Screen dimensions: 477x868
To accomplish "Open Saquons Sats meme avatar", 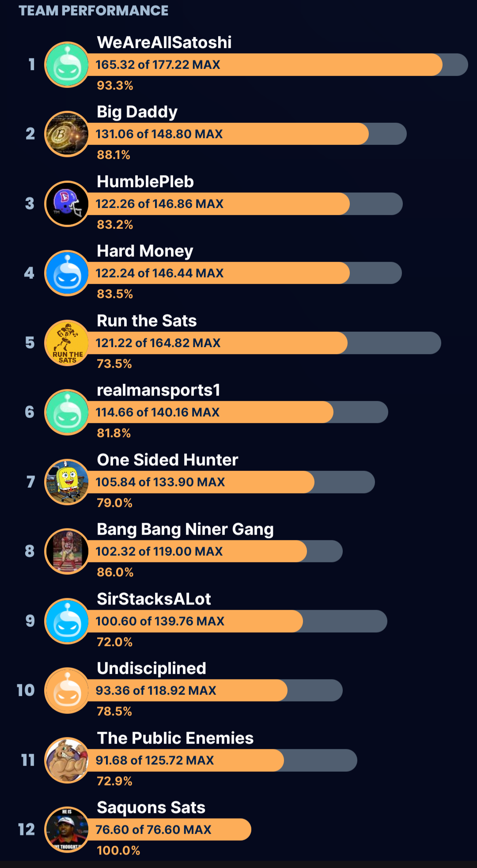I will pyautogui.click(x=67, y=830).
